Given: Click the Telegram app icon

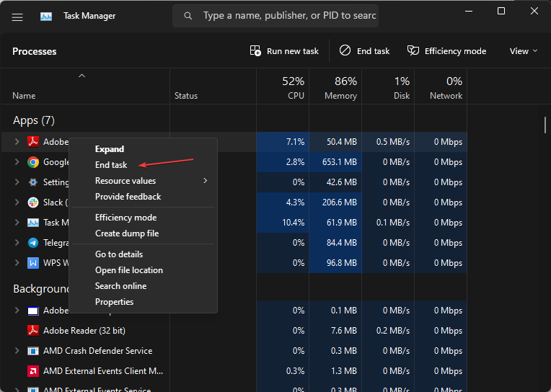Looking at the screenshot, I should coord(33,243).
